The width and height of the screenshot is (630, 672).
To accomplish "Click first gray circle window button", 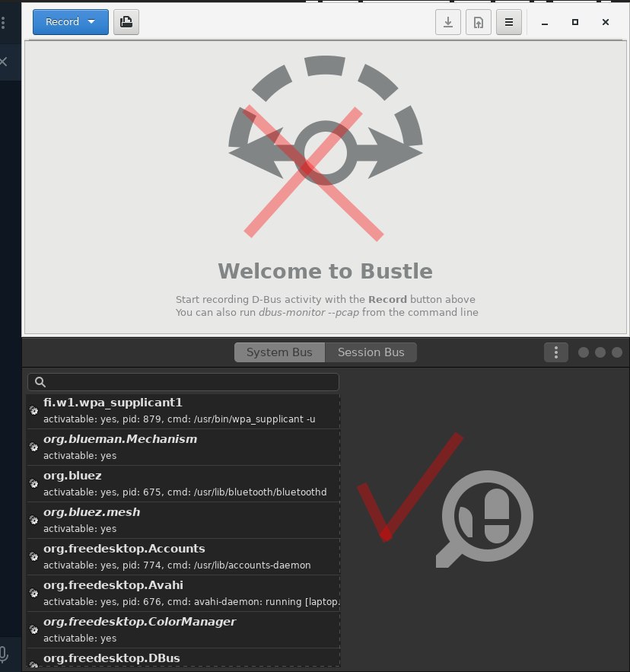I will pyautogui.click(x=584, y=352).
